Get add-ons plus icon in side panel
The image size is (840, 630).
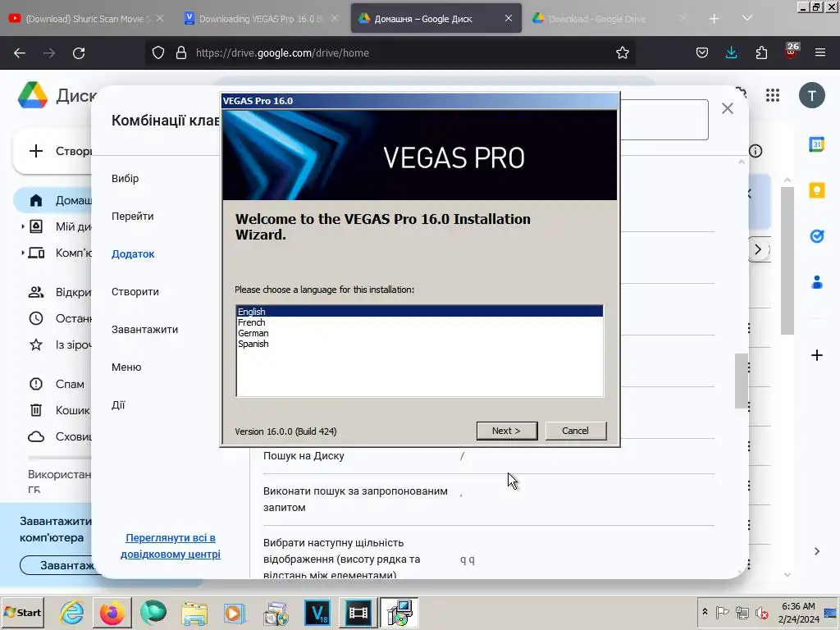[816, 355]
